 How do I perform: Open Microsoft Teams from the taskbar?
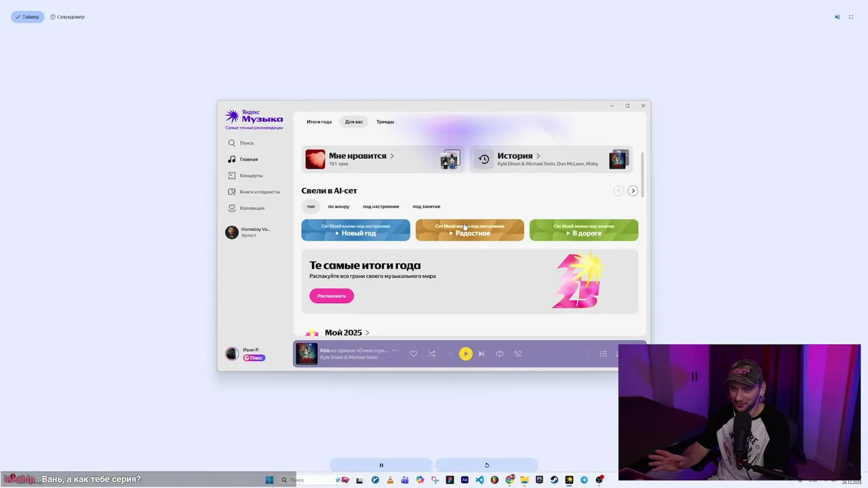click(x=405, y=480)
